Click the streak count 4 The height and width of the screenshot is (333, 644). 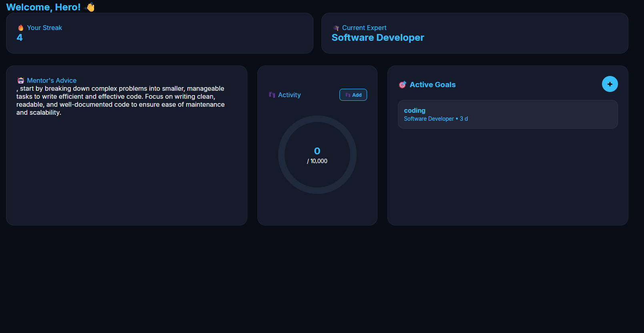click(x=20, y=38)
